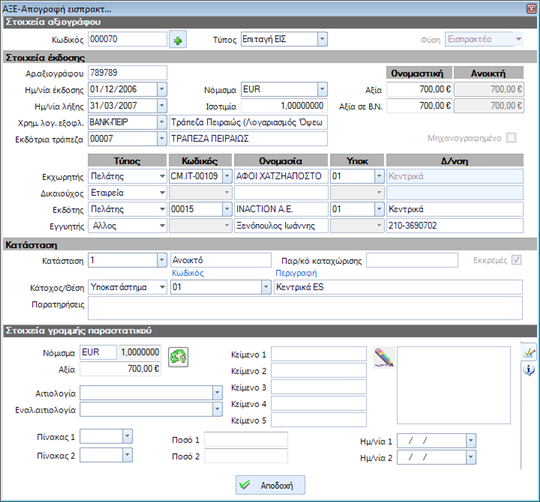540x502 pixels.
Task: Click the Αποδοχή accept button
Action: tap(270, 485)
